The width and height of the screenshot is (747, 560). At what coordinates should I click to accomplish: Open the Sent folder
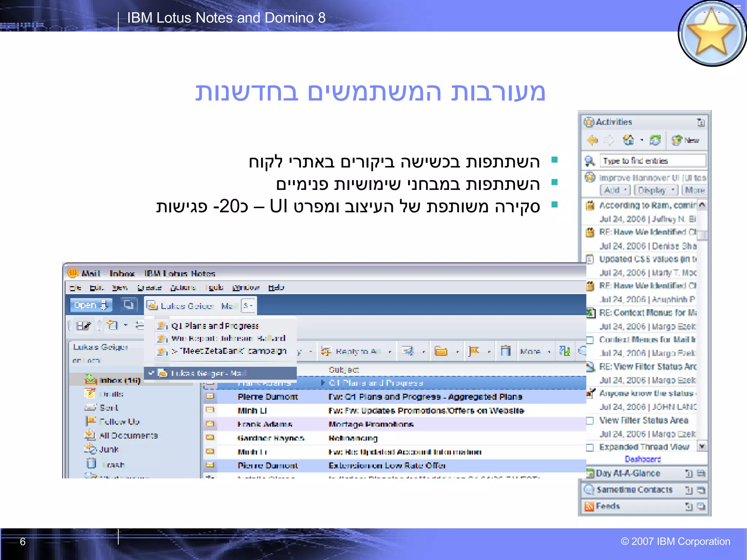click(109, 408)
